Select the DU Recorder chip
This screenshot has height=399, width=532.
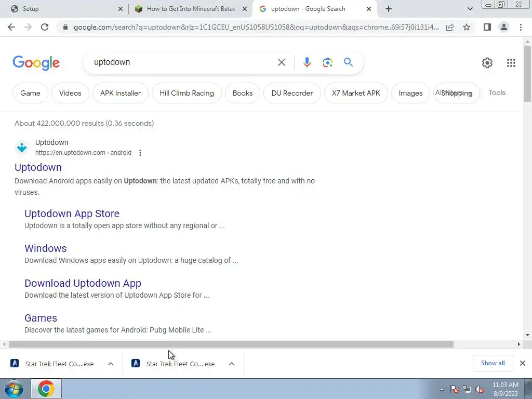point(292,93)
